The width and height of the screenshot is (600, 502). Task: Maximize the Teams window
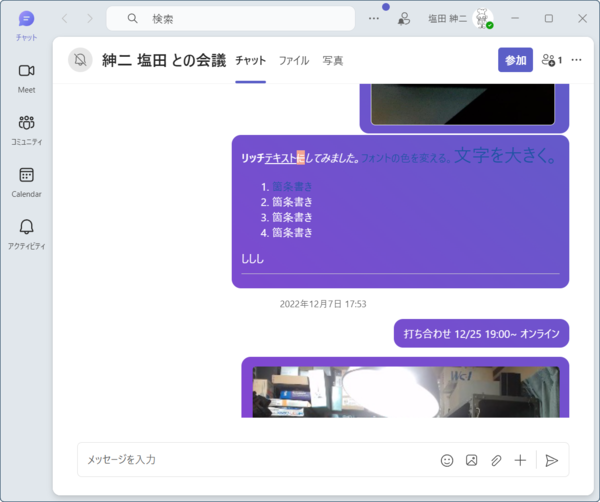[549, 18]
